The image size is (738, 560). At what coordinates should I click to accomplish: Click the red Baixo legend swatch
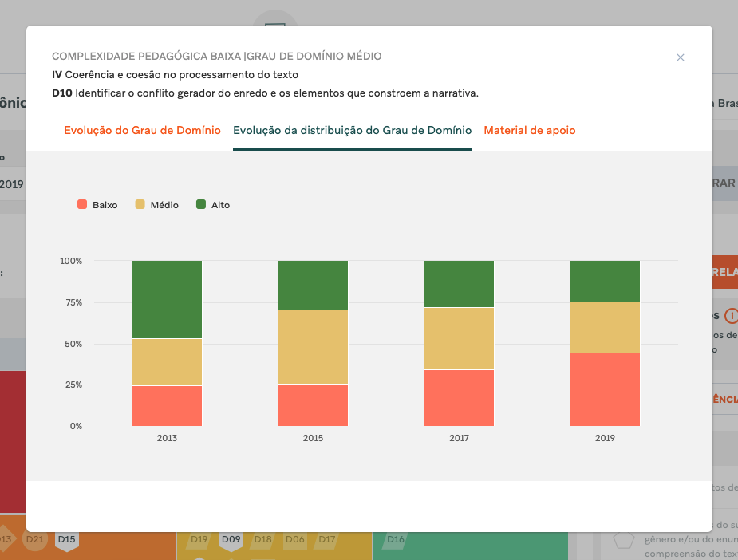(x=82, y=204)
